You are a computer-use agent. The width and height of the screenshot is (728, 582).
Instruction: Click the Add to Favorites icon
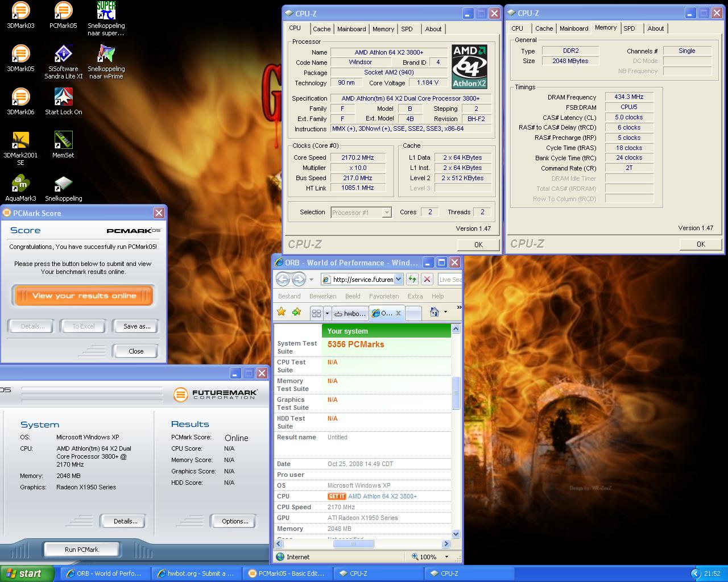[x=296, y=312]
